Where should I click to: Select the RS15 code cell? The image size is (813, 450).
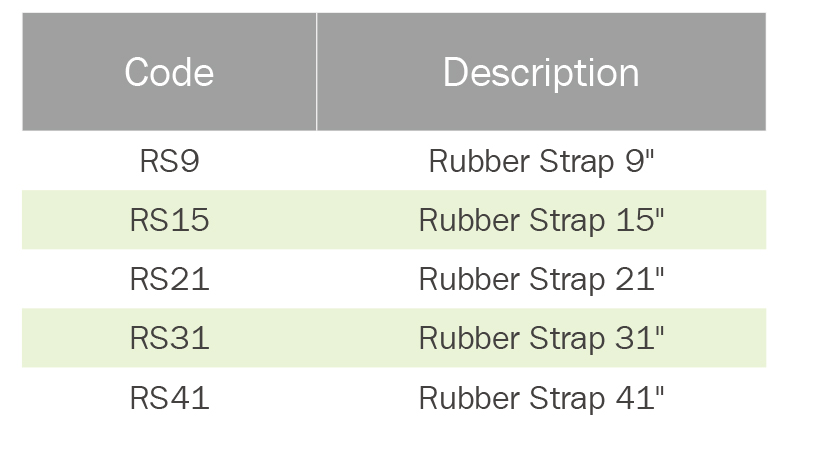pos(169,220)
